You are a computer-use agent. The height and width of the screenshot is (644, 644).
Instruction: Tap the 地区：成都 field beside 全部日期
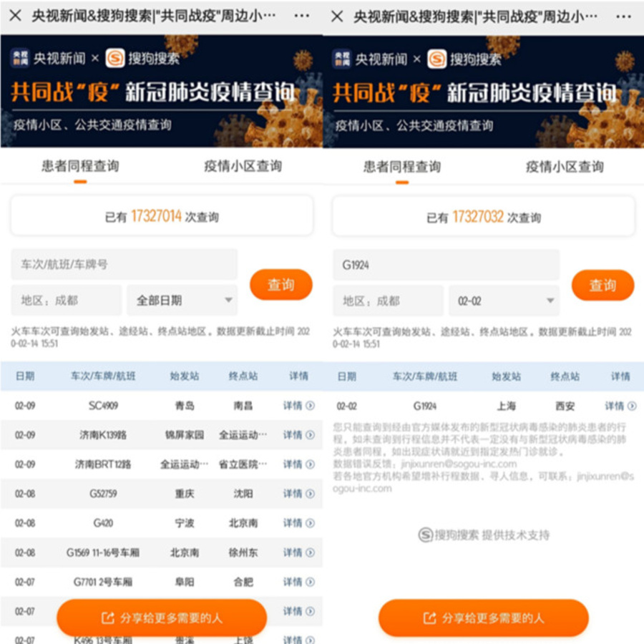click(x=67, y=301)
